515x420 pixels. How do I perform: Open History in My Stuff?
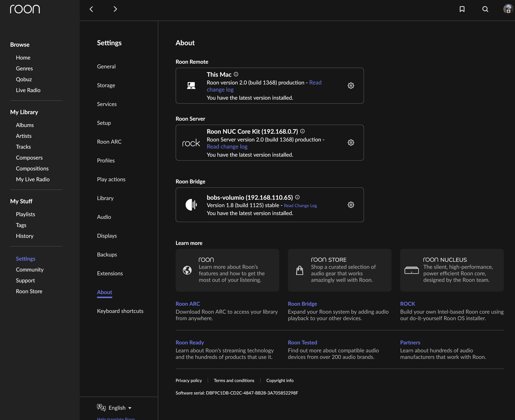[x=25, y=236]
